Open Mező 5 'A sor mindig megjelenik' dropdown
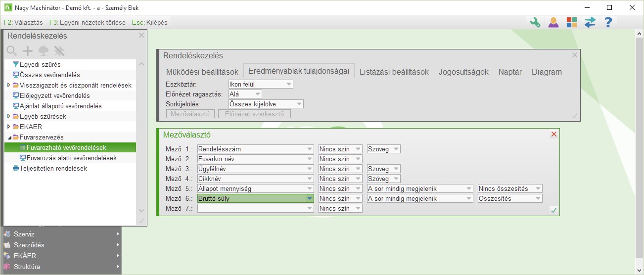644x275 pixels. point(419,188)
